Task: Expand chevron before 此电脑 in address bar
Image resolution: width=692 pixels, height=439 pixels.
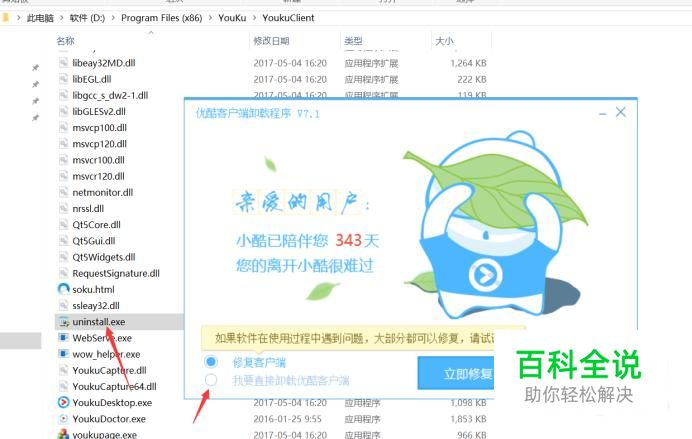Action: (x=19, y=18)
